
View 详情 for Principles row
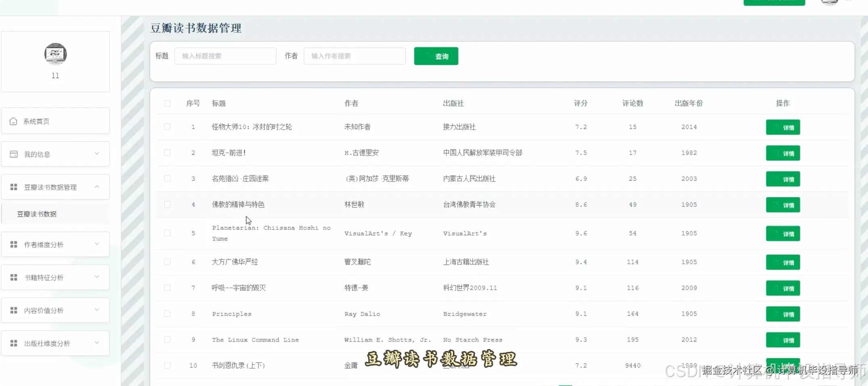click(783, 314)
